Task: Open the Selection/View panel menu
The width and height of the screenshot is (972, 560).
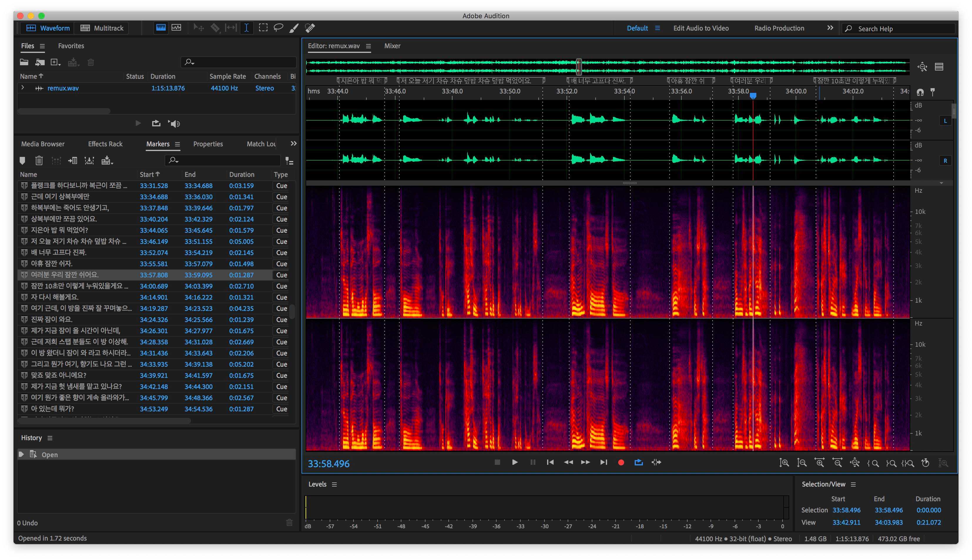Action: point(853,484)
